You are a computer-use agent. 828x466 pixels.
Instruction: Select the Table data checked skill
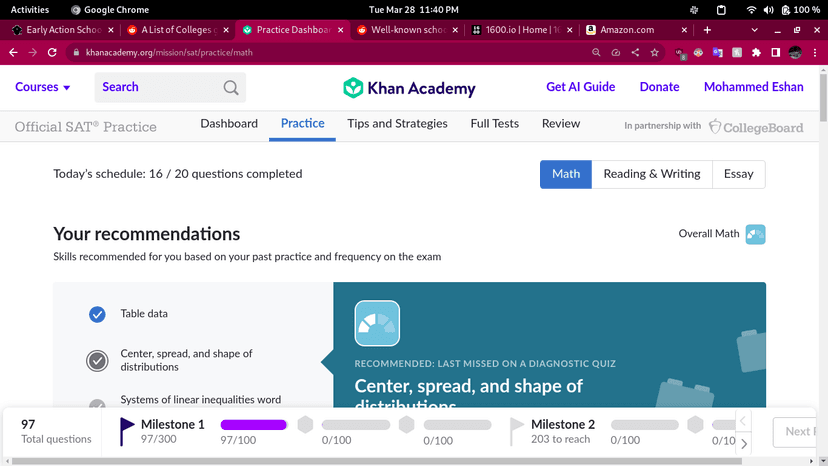pos(97,314)
